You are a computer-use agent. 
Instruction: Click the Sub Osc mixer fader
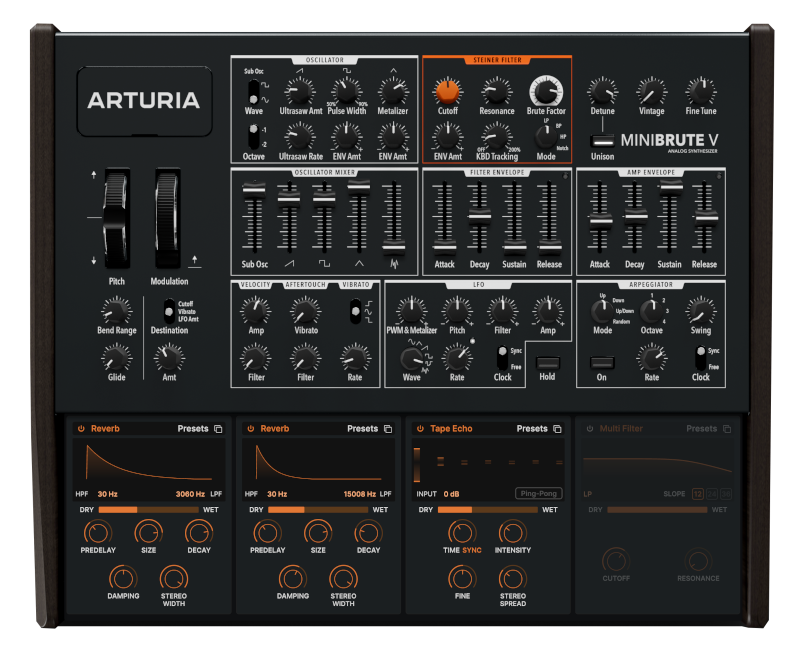point(254,190)
